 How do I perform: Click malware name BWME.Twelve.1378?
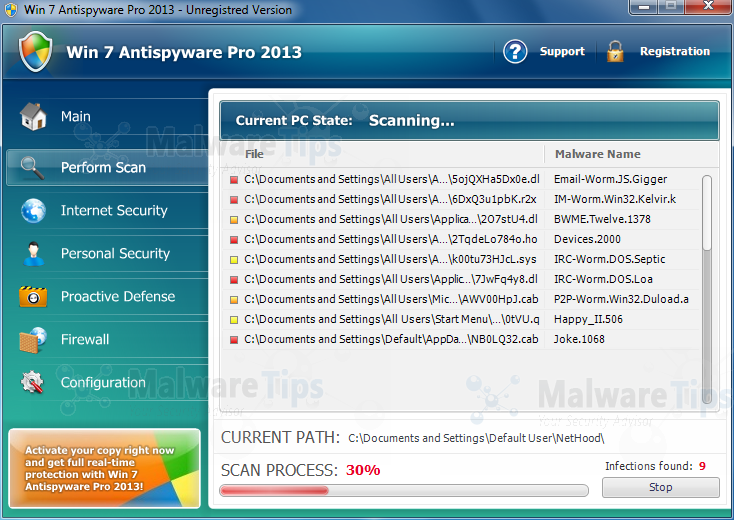click(602, 219)
